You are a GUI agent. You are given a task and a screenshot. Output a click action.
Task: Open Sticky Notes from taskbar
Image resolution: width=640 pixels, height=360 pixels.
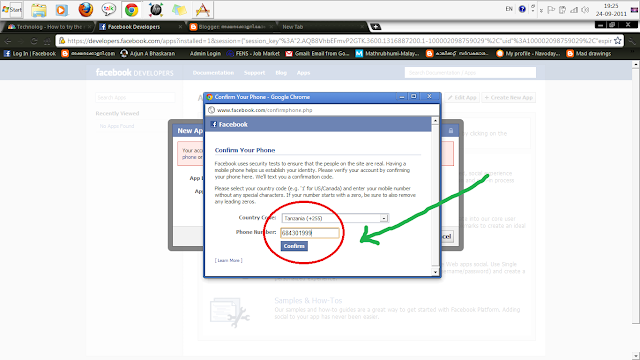[179, 10]
